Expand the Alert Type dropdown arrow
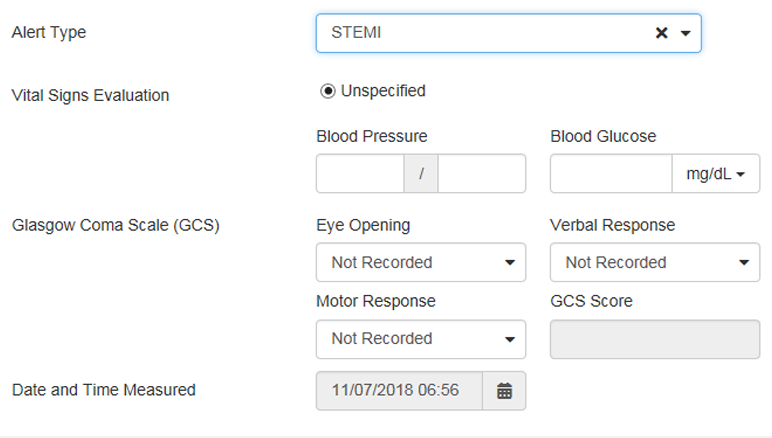772x438 pixels. pyautogui.click(x=685, y=33)
